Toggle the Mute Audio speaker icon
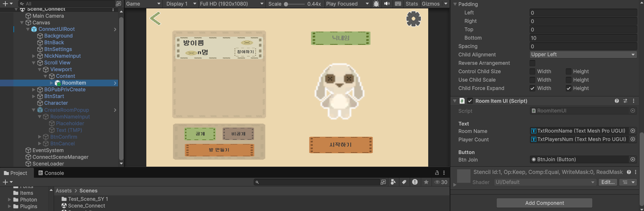 pyautogui.click(x=387, y=4)
